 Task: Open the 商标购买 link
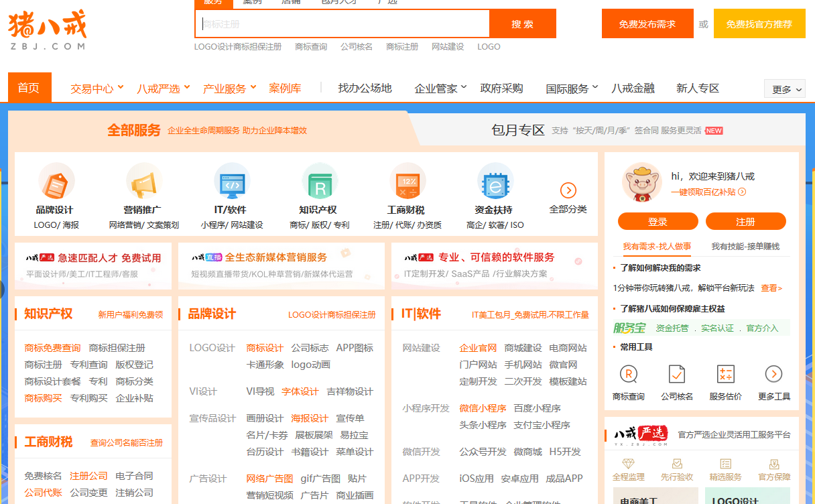pos(43,398)
